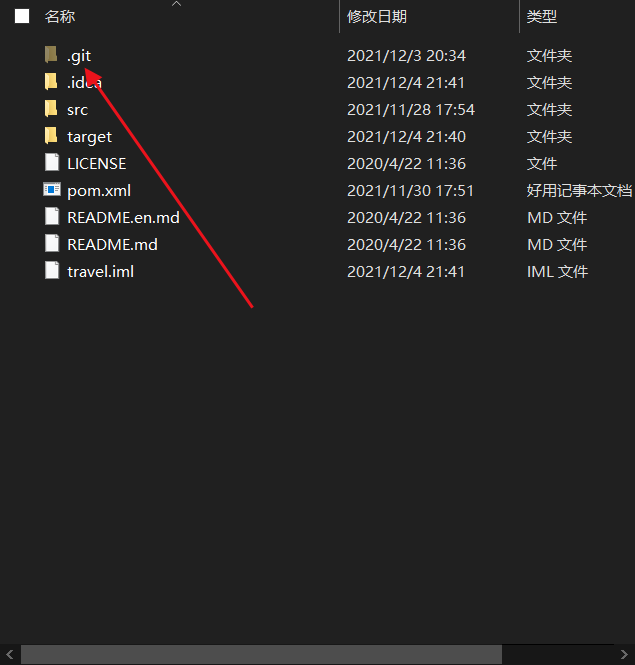Click the left arrow of horizontal scrollbar
635x665 pixels.
(x=10, y=654)
